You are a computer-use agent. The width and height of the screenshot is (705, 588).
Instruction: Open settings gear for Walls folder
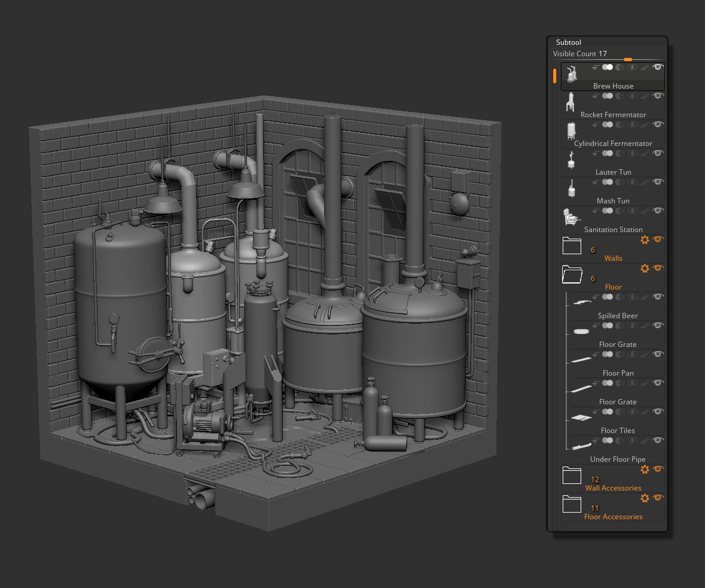[x=645, y=240]
